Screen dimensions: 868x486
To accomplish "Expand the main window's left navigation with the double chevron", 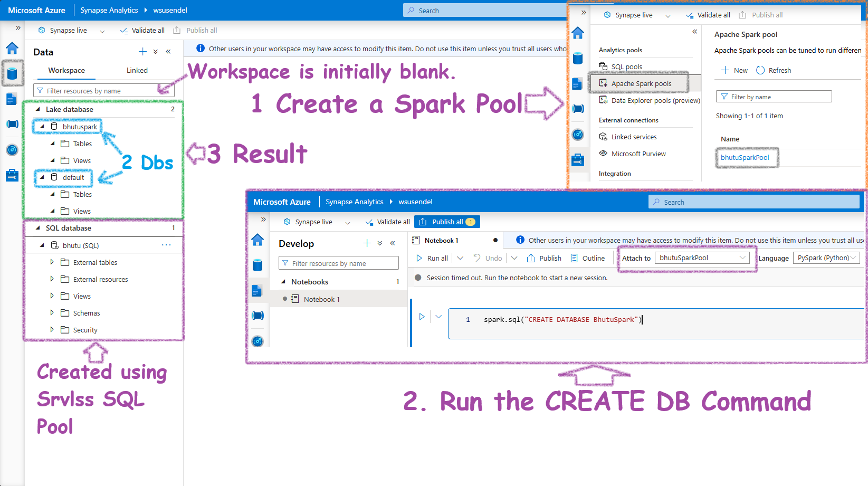I will tap(18, 27).
